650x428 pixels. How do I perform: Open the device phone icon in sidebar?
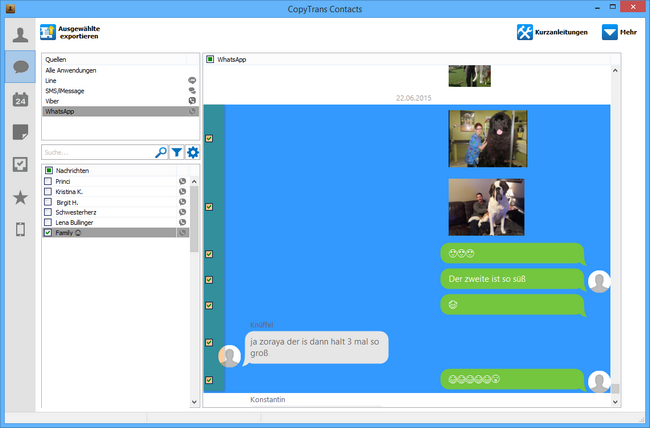pyautogui.click(x=18, y=230)
